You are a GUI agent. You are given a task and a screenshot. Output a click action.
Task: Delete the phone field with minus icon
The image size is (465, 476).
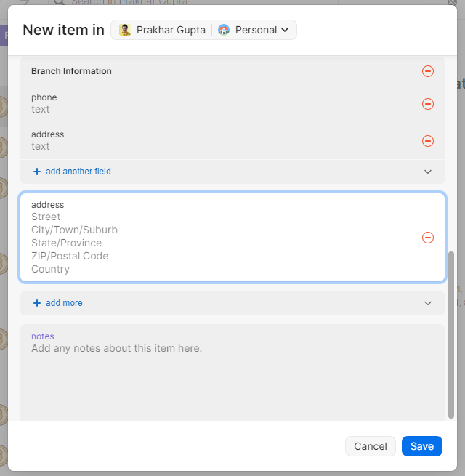[428, 104]
